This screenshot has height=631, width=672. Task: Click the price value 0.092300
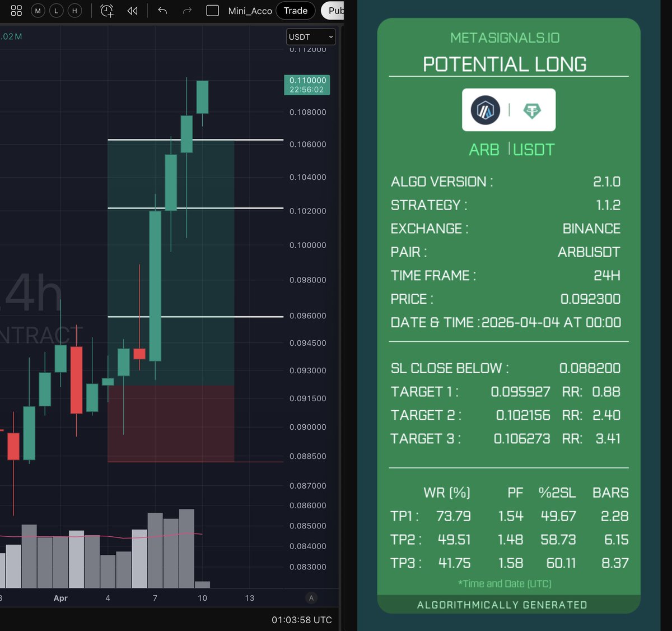590,299
